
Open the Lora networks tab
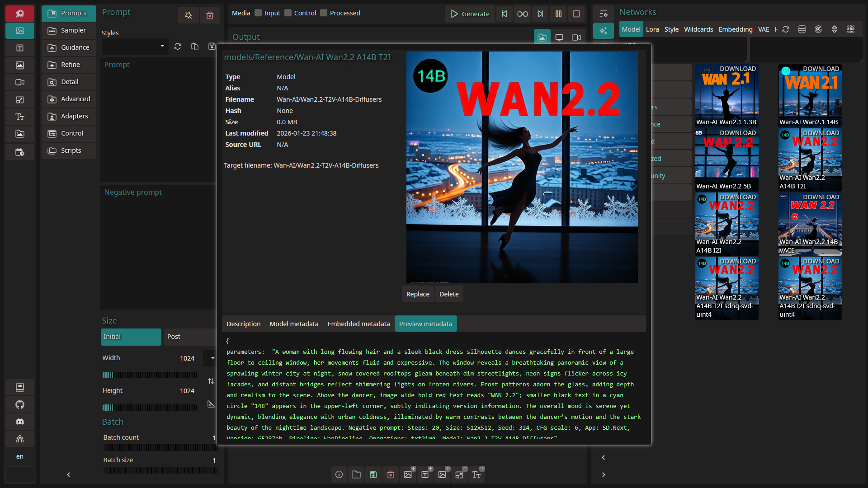pyautogui.click(x=652, y=29)
